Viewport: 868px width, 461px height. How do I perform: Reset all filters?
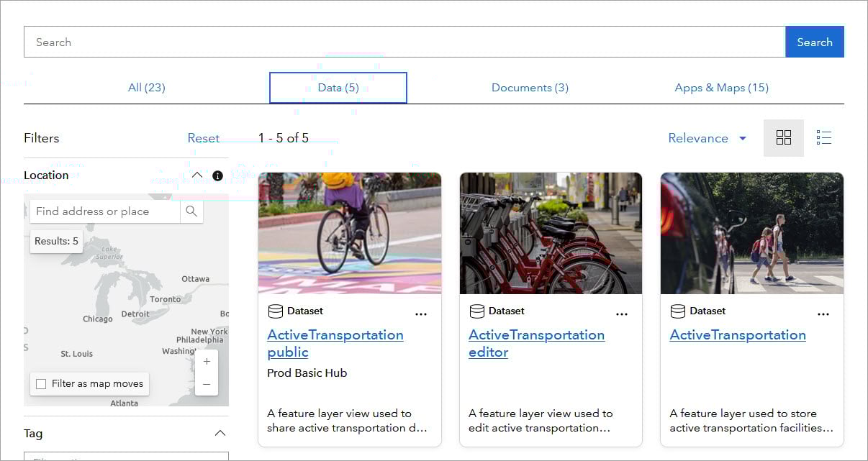pyautogui.click(x=204, y=138)
